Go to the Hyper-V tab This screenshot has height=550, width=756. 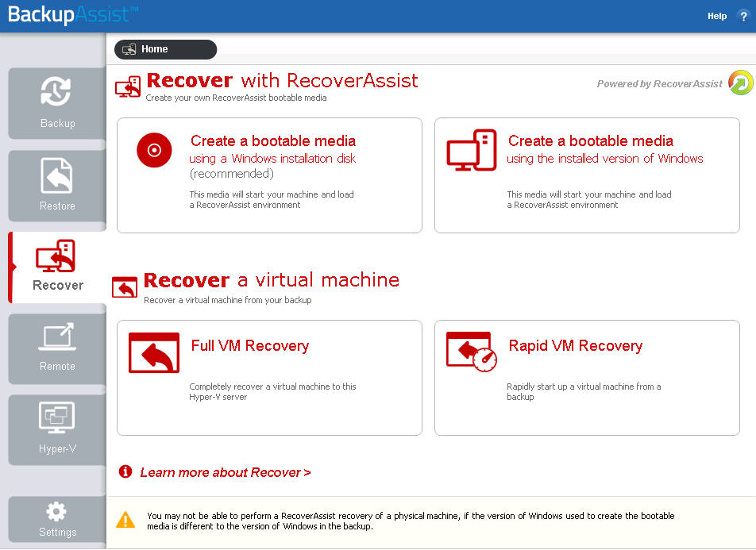click(57, 429)
